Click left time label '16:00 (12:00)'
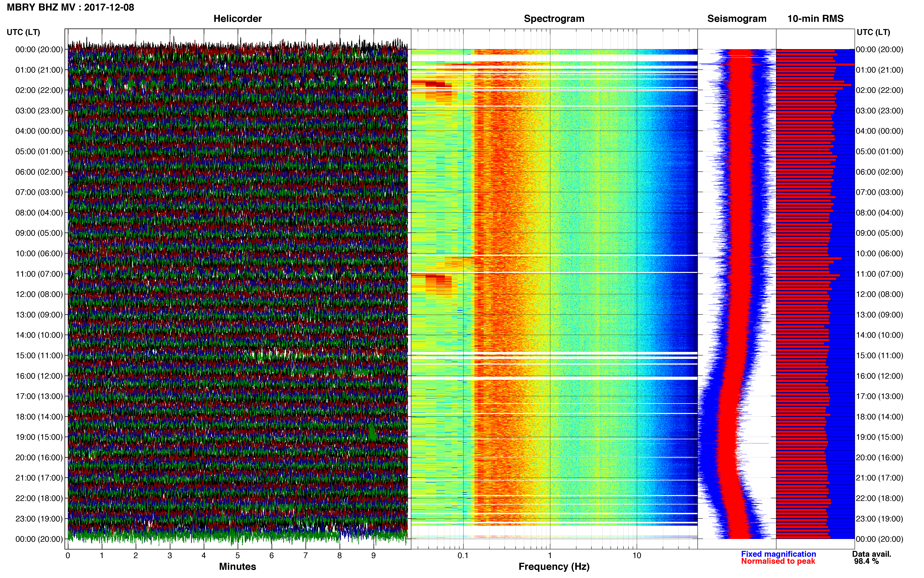 [39, 376]
